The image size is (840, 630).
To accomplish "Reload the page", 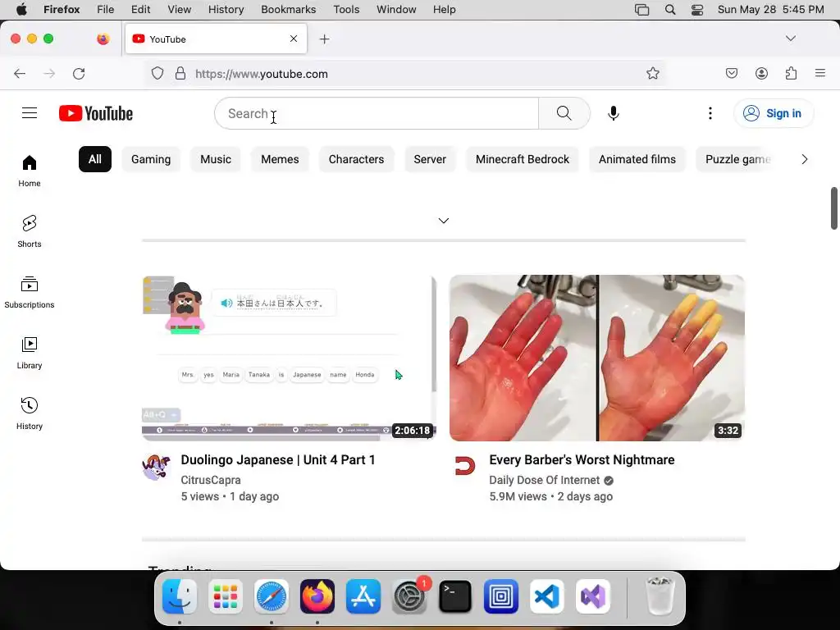I will coord(79,73).
